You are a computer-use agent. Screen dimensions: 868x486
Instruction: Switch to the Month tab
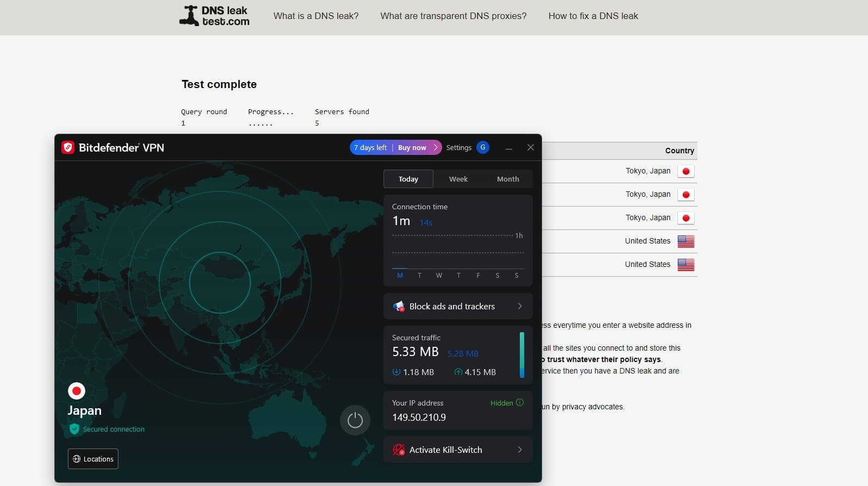click(x=508, y=179)
